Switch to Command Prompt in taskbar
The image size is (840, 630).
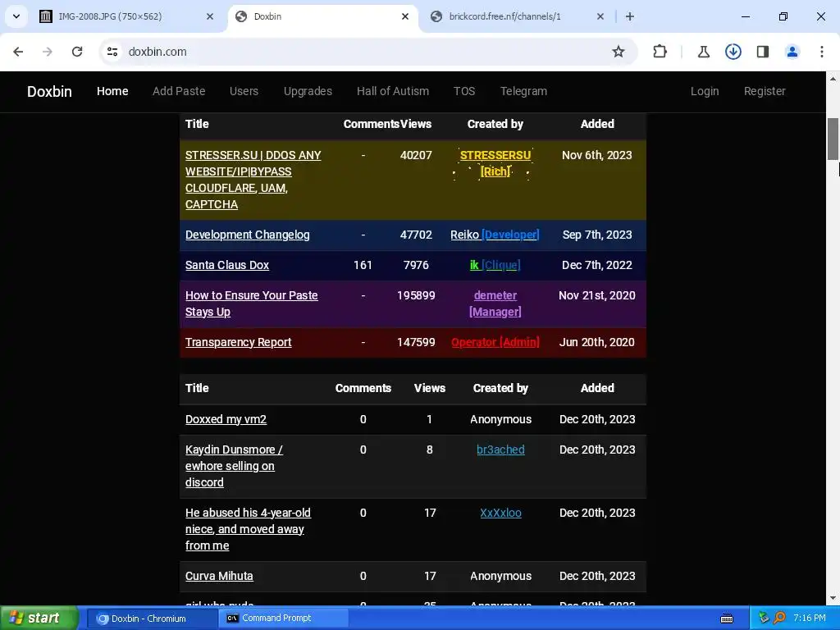pos(284,619)
